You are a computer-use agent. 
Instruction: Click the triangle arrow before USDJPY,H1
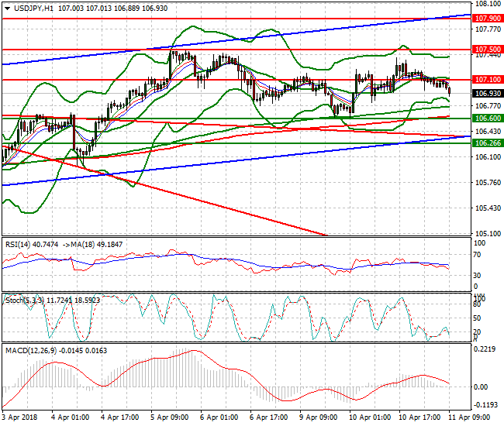8,9
